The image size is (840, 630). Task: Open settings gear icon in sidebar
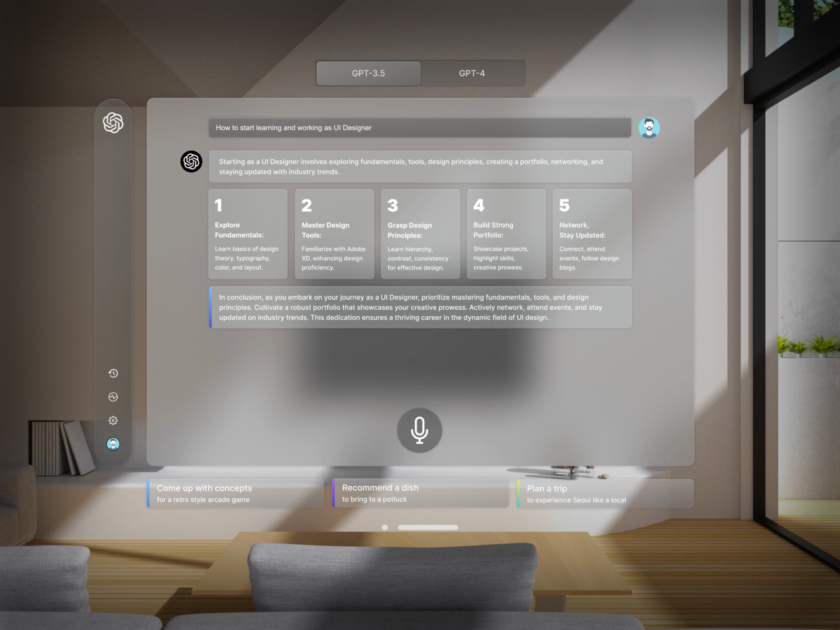pos(113,420)
